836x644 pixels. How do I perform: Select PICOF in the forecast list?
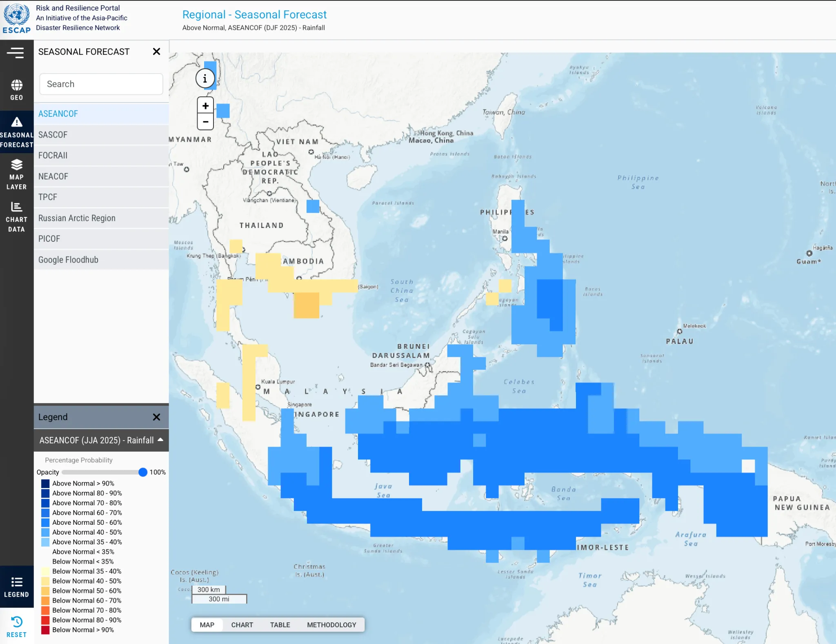point(101,239)
